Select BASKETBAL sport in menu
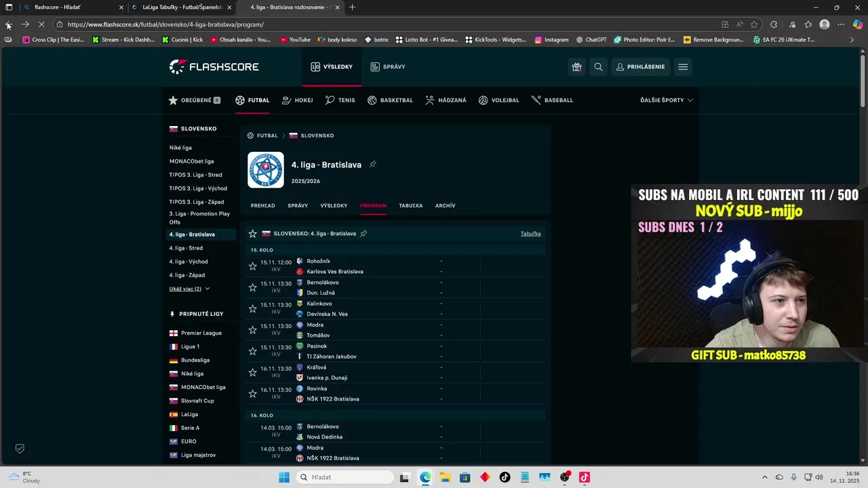The height and width of the screenshot is (488, 868). [390, 100]
